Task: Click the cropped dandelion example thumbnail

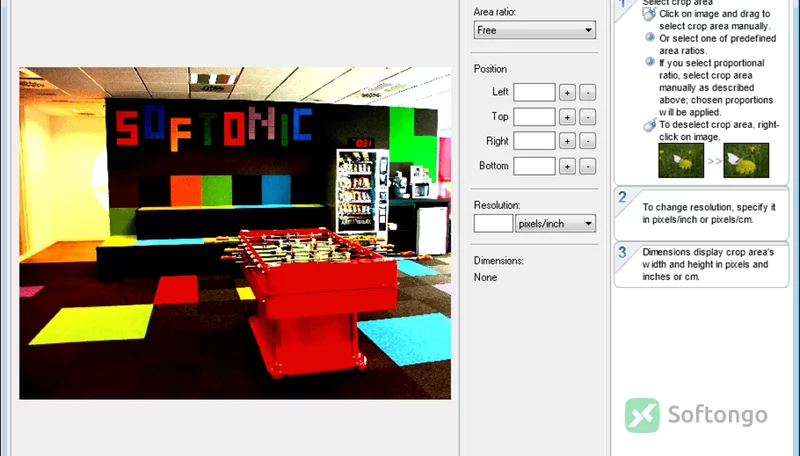Action: click(x=746, y=160)
